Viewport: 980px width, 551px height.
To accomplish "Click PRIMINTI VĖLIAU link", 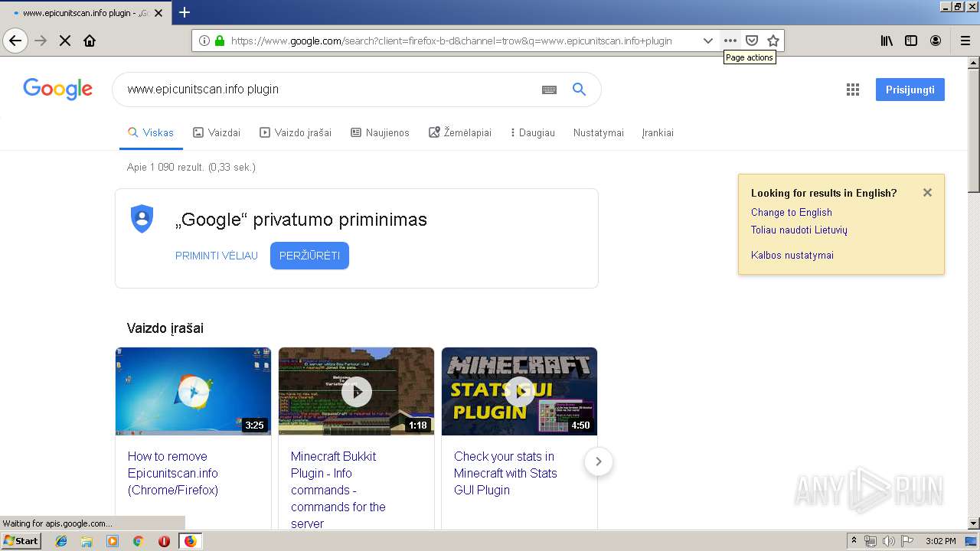I will [x=217, y=256].
